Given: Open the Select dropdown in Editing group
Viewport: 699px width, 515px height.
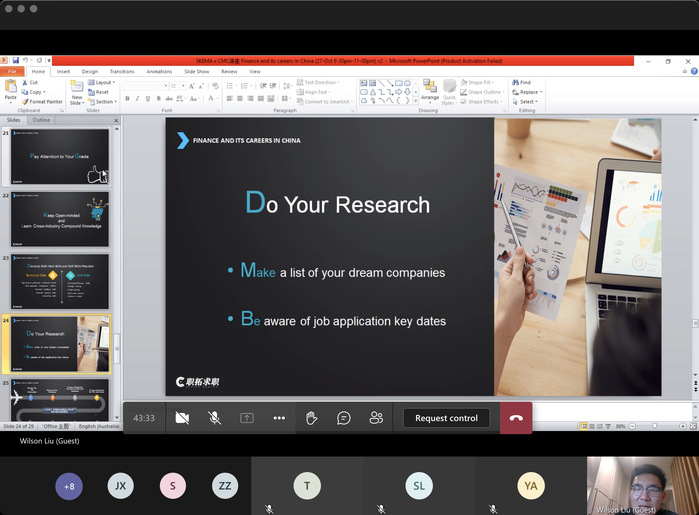Looking at the screenshot, I should [x=527, y=101].
